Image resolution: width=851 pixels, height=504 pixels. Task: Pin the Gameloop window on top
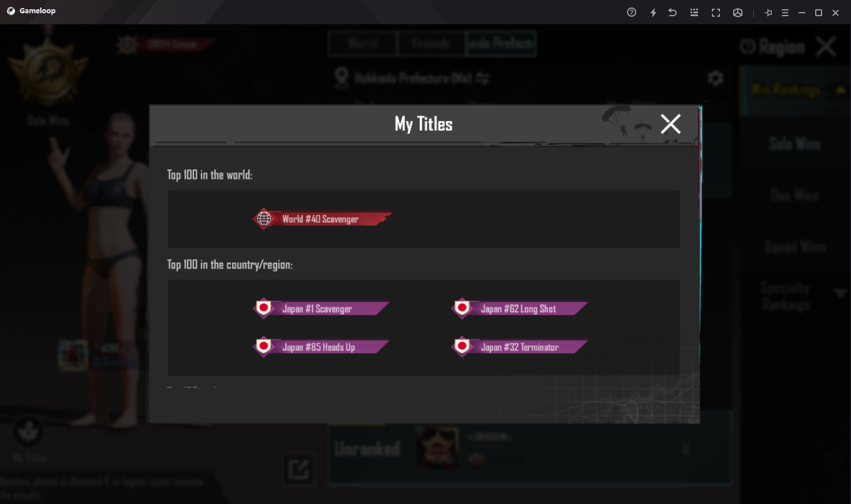pos(768,12)
